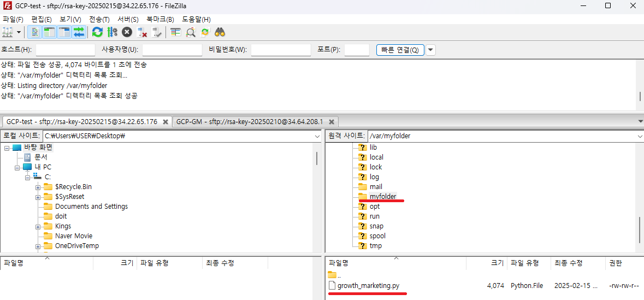
Task: Expand the Kings folder node
Action: click(x=38, y=226)
